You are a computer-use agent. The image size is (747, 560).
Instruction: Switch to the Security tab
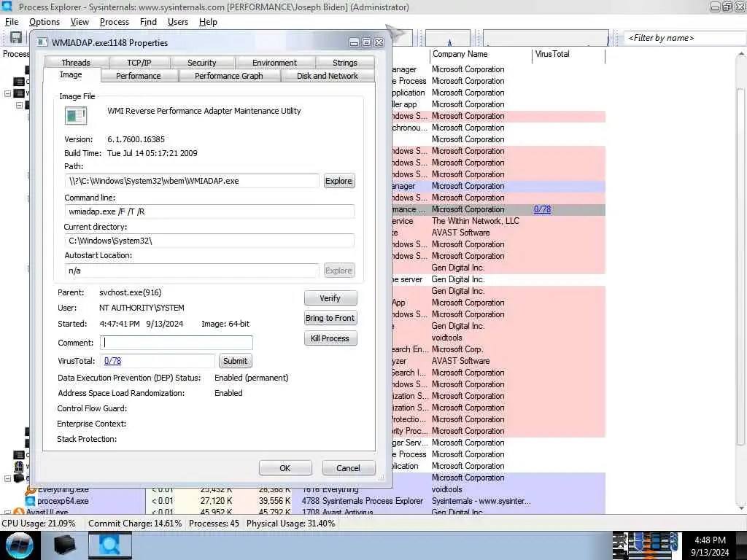click(x=201, y=63)
